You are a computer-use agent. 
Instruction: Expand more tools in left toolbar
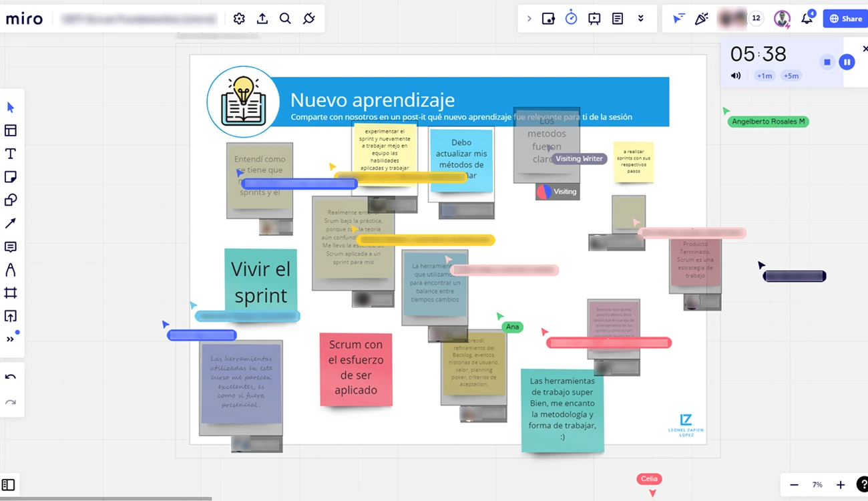(11, 339)
